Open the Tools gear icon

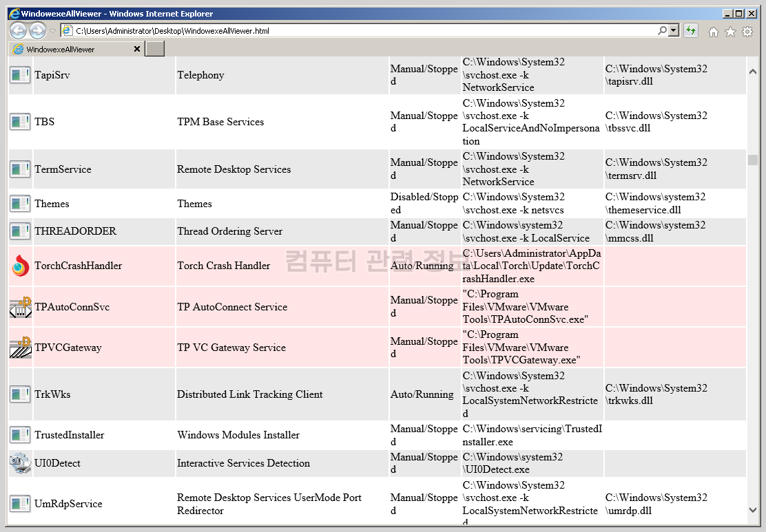tap(747, 32)
